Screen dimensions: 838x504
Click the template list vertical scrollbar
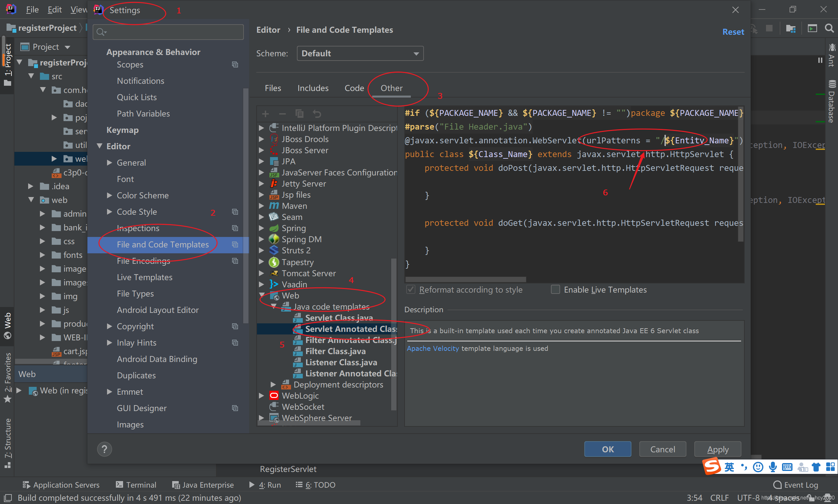pyautogui.click(x=394, y=334)
